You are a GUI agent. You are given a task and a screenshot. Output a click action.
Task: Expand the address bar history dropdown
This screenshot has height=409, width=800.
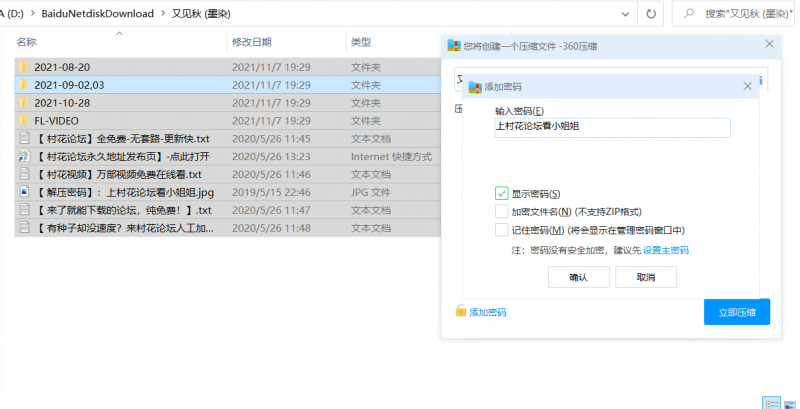[624, 14]
